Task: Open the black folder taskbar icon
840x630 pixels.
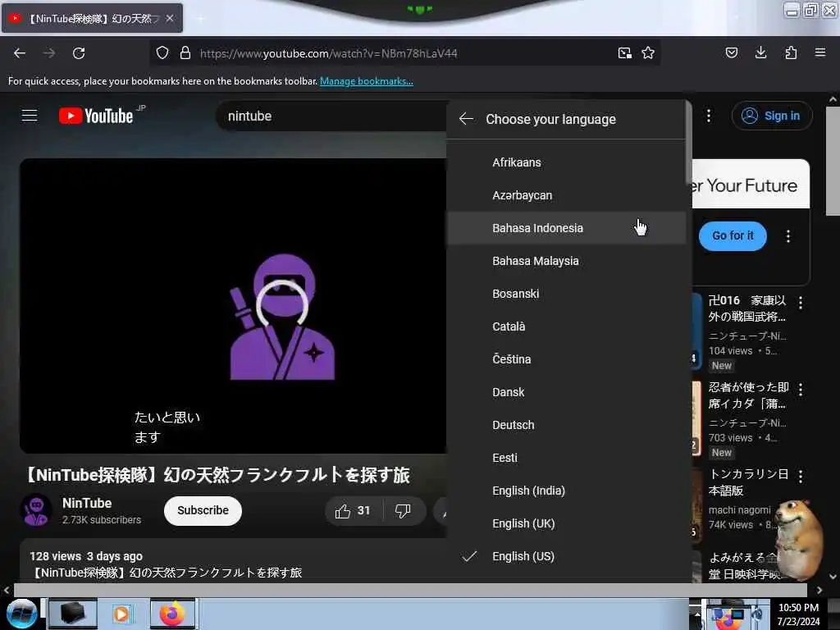Action: coord(73,614)
